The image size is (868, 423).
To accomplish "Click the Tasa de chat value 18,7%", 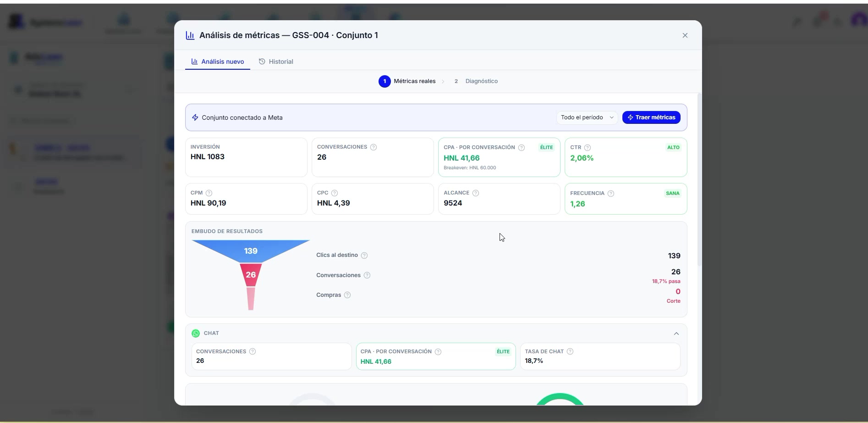I will pyautogui.click(x=534, y=361).
